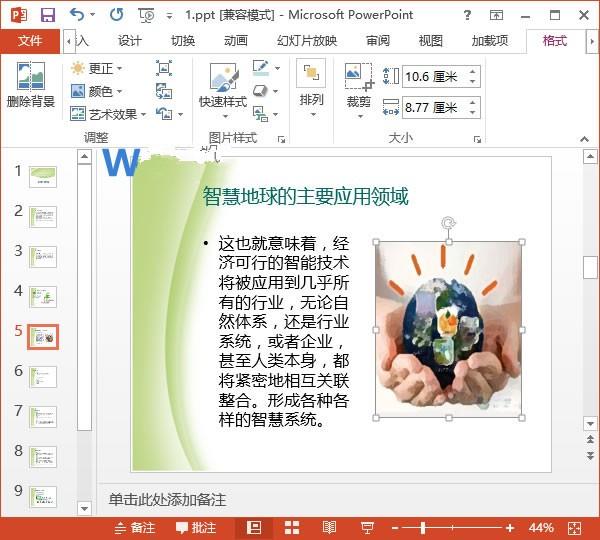
Task: Go to next slide double-arrow button
Action: coord(590,455)
